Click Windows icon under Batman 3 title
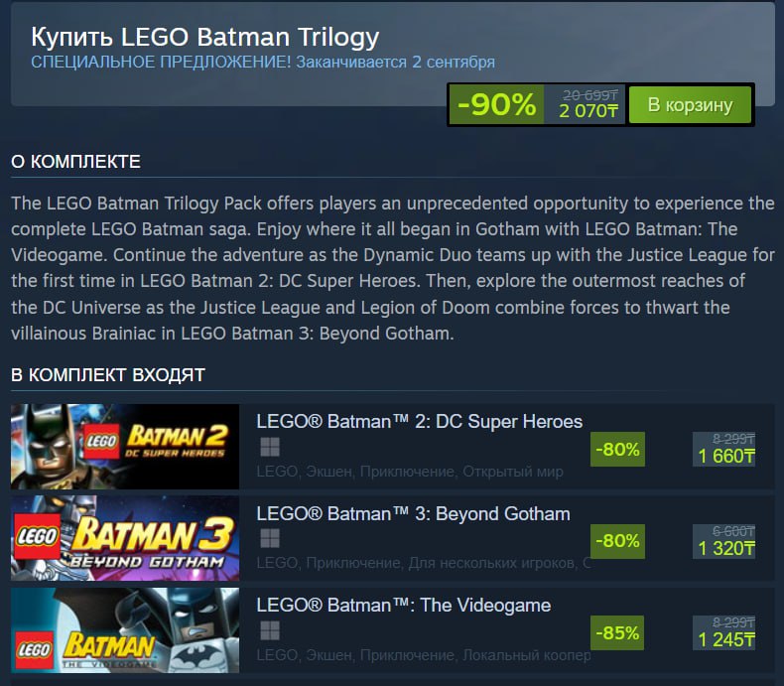Screen dimensions: 784x686 coord(269,538)
